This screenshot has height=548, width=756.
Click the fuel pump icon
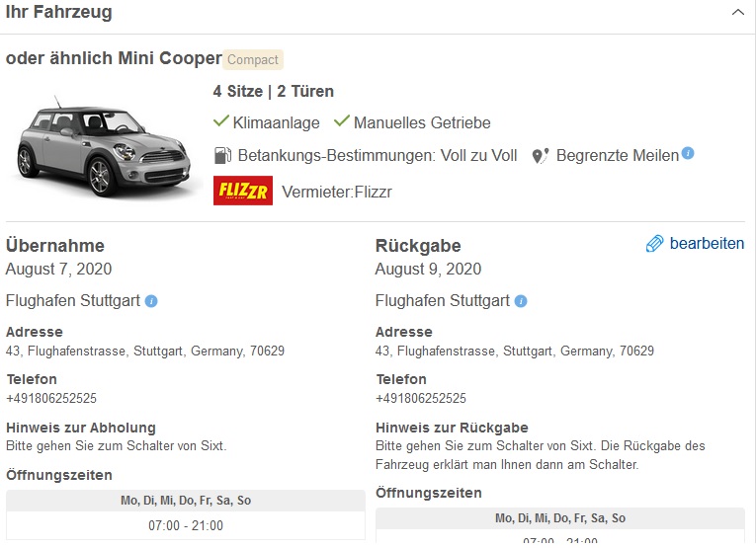pos(222,156)
